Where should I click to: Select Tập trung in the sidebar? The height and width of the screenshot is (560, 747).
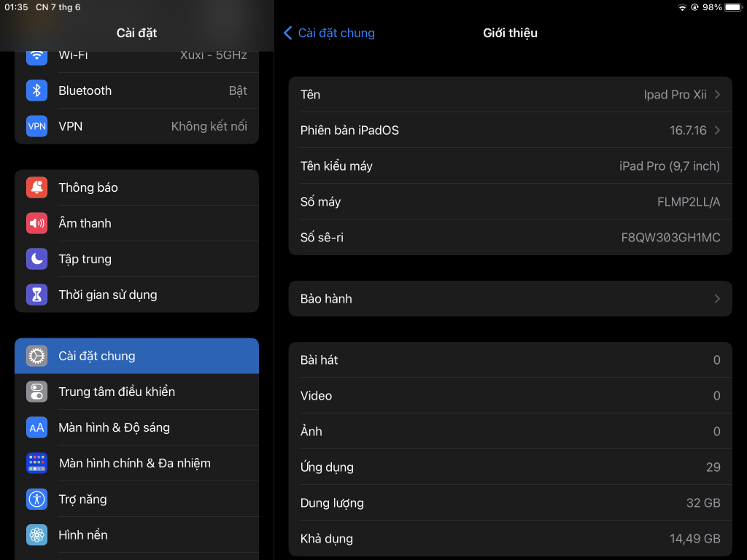[x=136, y=259]
